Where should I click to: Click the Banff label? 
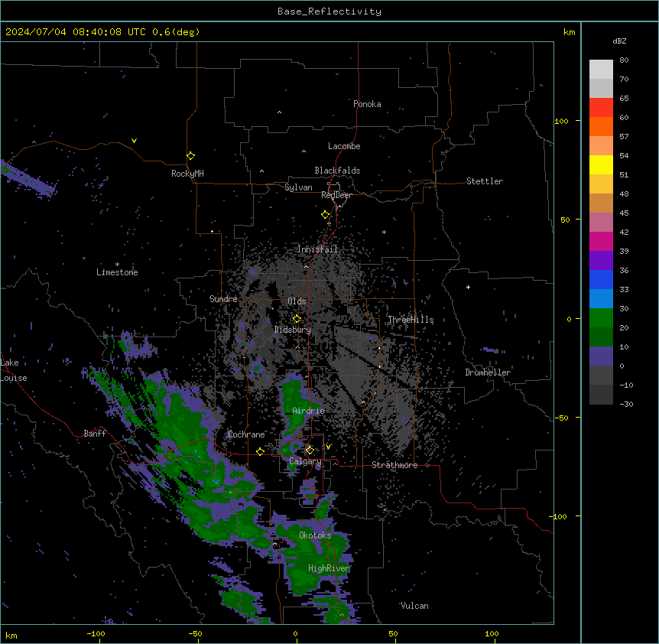[95, 434]
